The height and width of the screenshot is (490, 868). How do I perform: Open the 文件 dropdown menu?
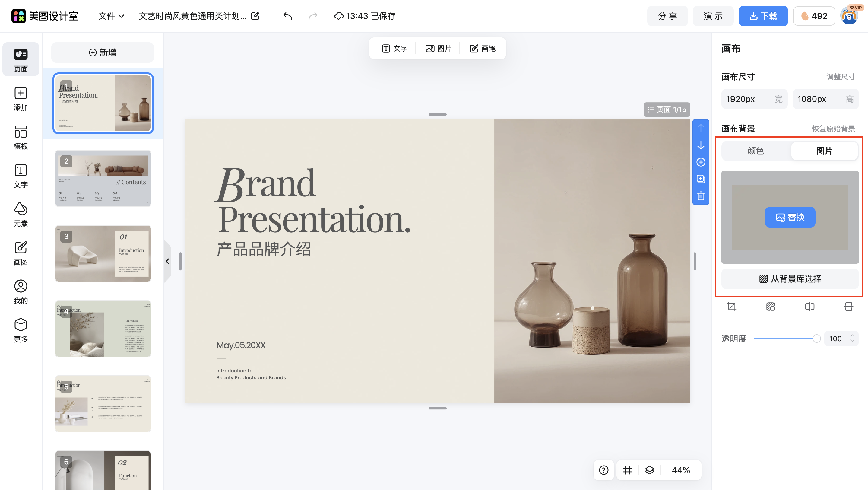(111, 16)
